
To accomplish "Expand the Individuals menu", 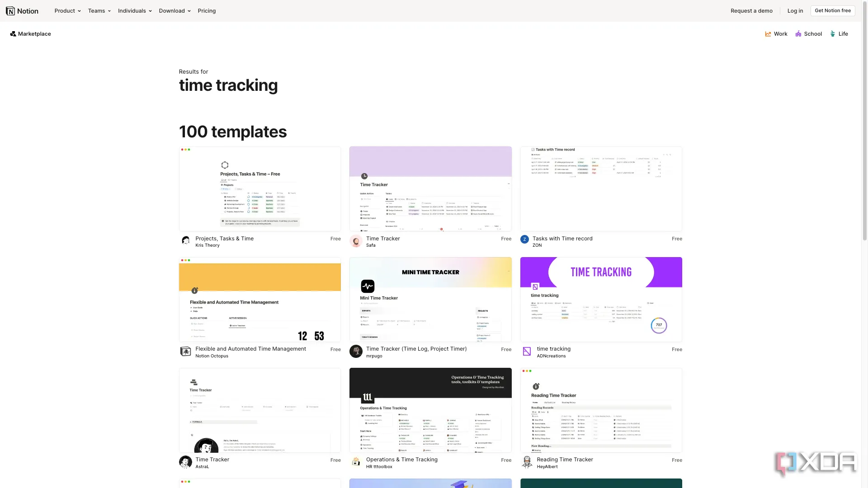I will (x=135, y=11).
